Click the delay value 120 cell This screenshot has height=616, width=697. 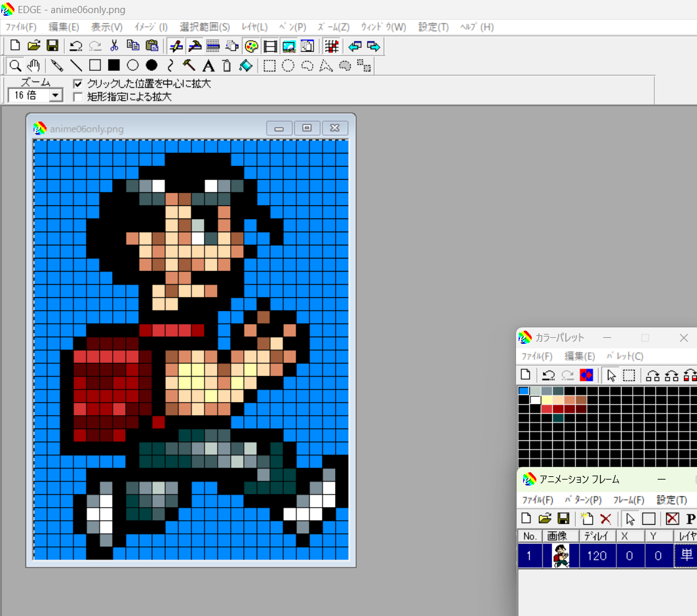point(597,556)
